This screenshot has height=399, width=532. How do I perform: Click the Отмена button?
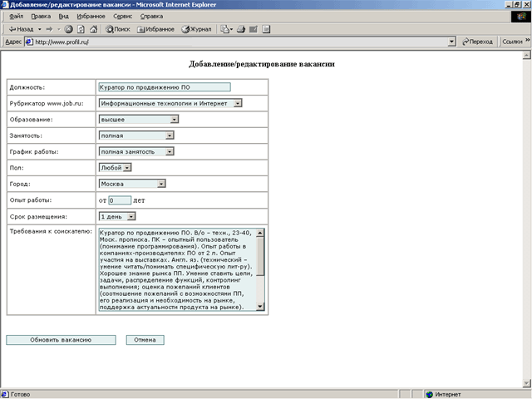coord(145,340)
